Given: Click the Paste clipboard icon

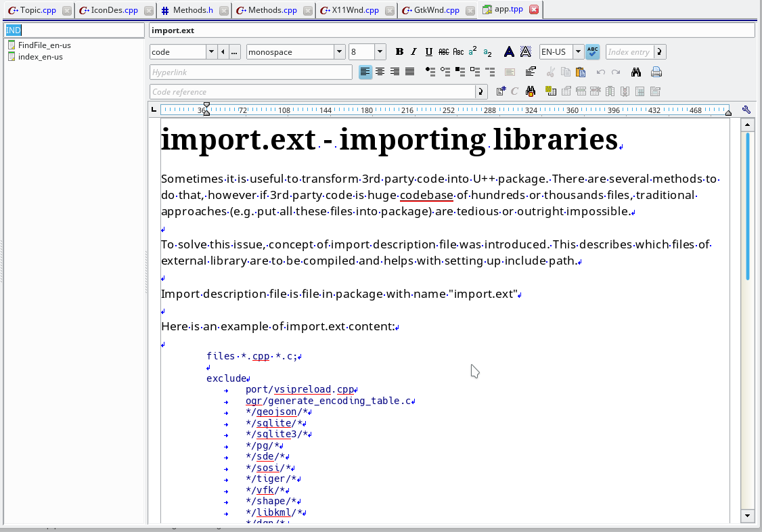Looking at the screenshot, I should (580, 72).
